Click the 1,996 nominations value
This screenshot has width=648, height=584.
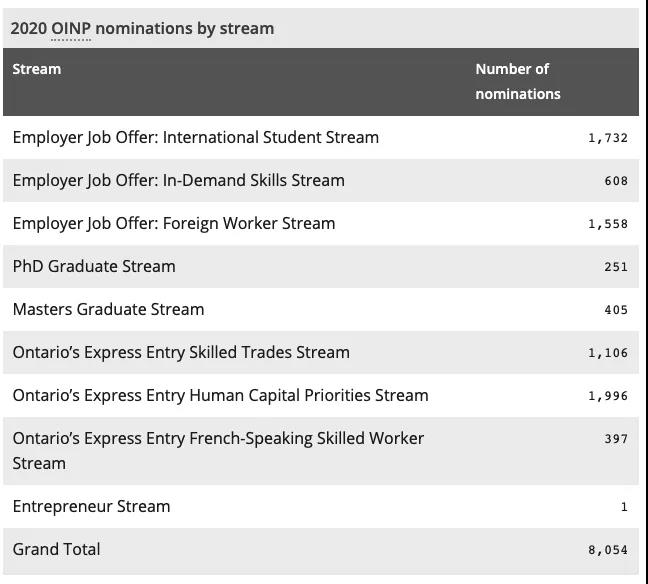tap(608, 396)
